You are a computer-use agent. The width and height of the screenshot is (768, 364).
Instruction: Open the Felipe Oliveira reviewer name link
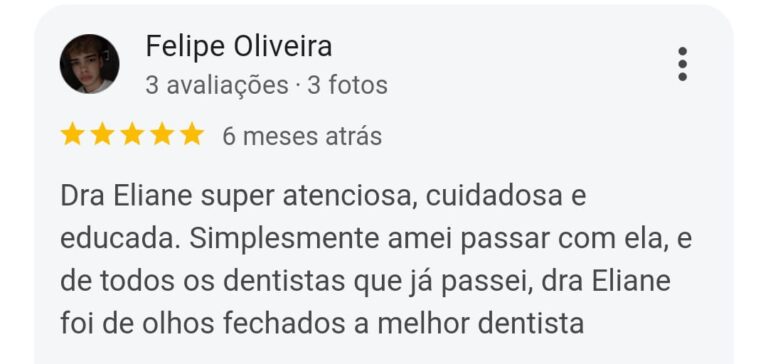coord(239,47)
